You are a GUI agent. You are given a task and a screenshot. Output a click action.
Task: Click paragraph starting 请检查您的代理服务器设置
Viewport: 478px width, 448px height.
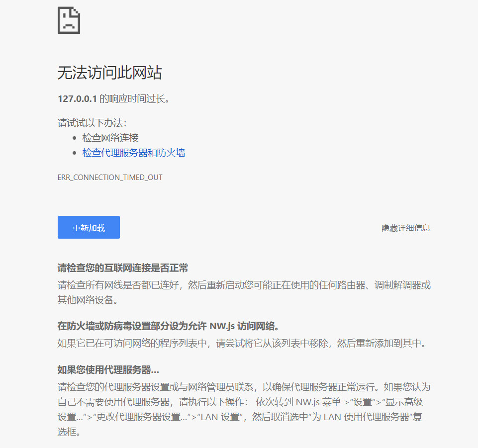[244, 409]
